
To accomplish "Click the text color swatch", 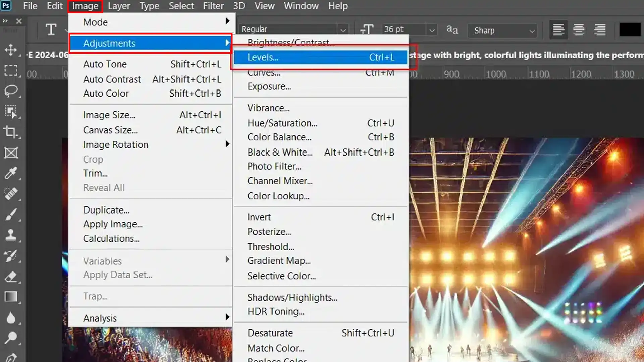I will click(630, 30).
